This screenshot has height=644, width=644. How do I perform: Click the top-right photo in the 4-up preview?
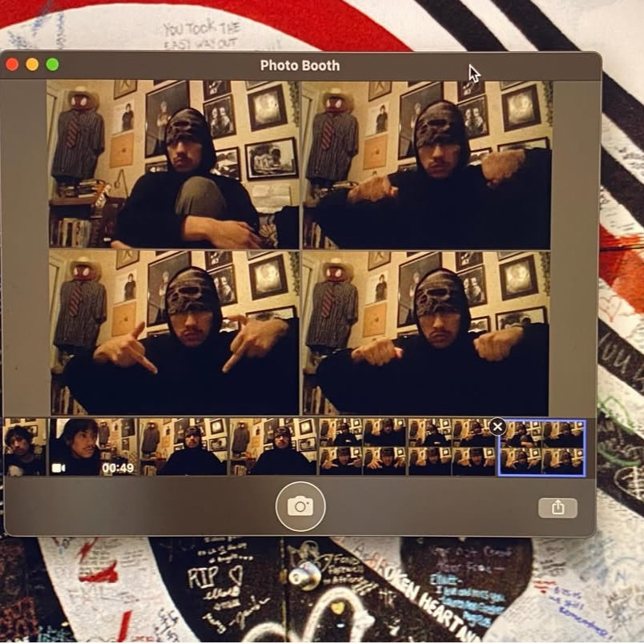[426, 163]
